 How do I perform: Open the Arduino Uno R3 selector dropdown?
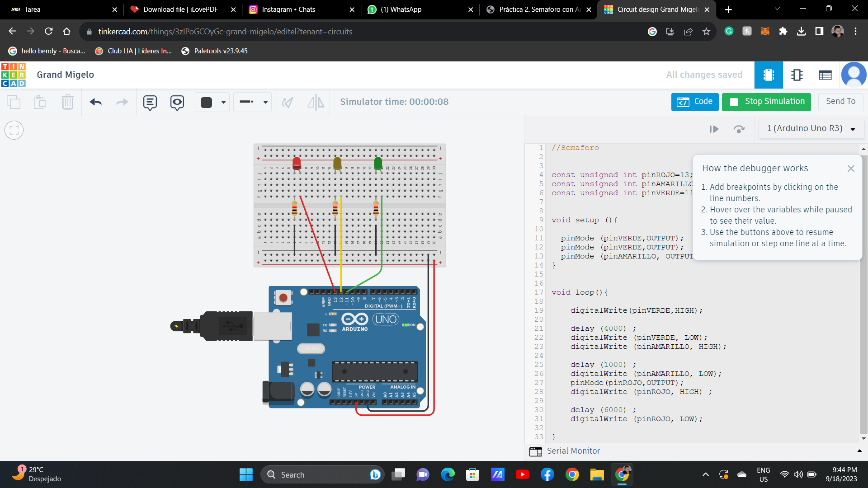tap(811, 129)
